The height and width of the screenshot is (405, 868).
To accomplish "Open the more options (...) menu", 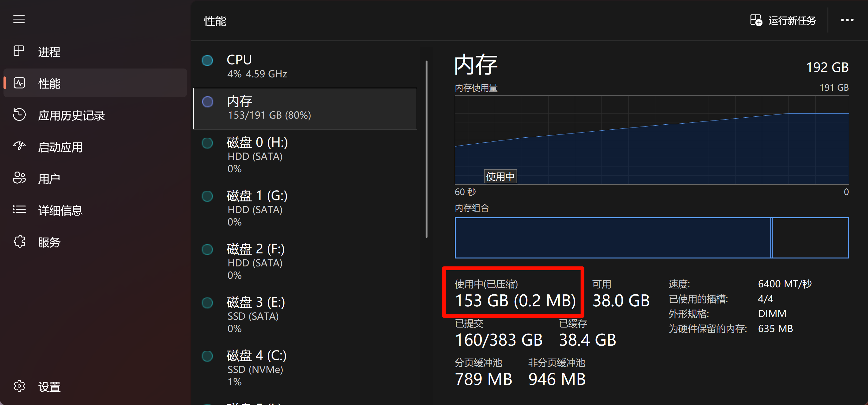I will click(847, 20).
